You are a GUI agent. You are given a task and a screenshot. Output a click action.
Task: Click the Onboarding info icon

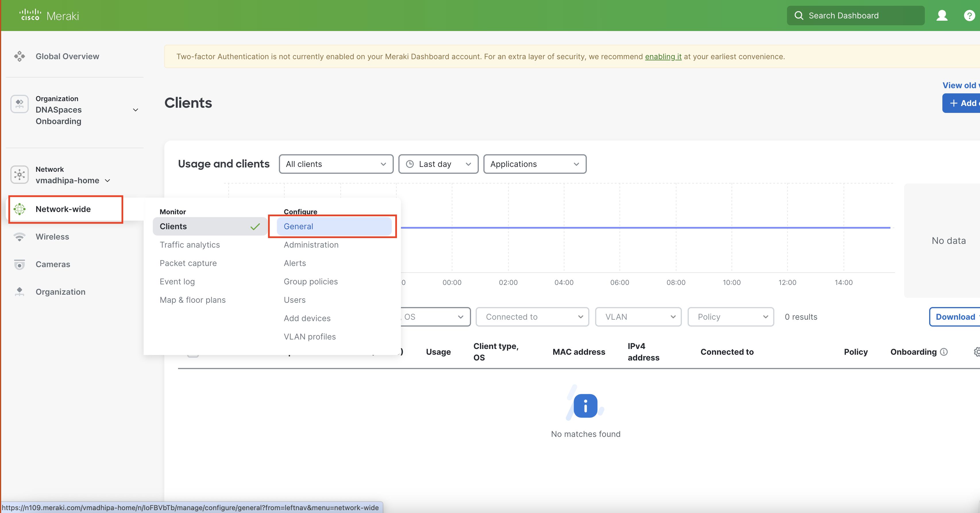(944, 352)
